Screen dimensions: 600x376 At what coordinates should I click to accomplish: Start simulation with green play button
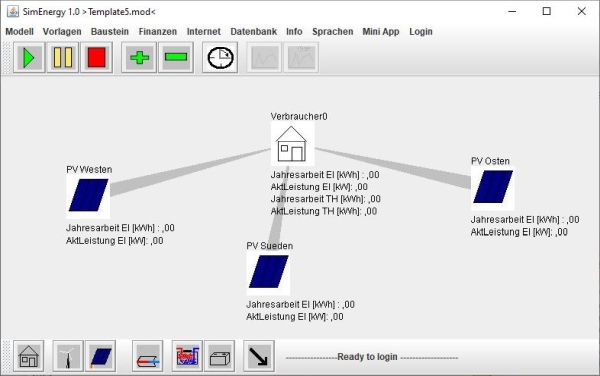point(29,58)
